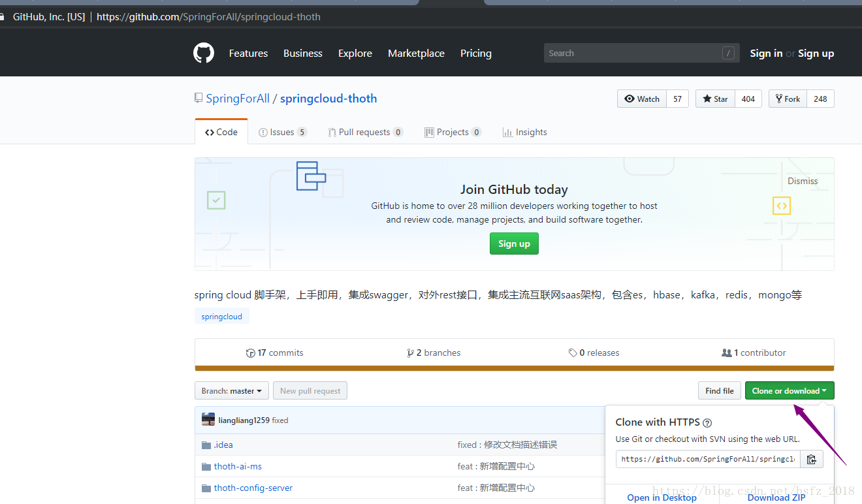Dismiss the Join GitHub banner

[803, 181]
